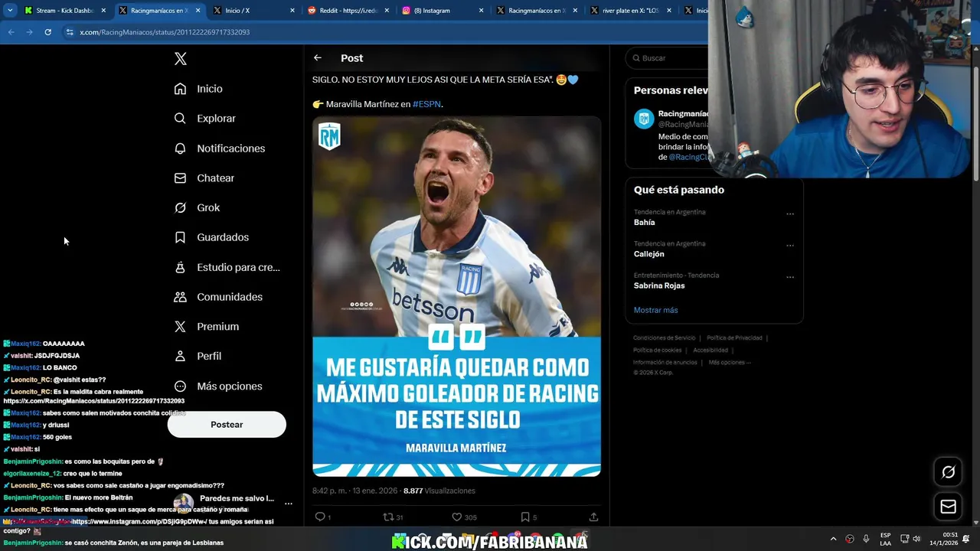Like the post with 305 likes
Screen dimensions: 980x551
click(x=456, y=517)
